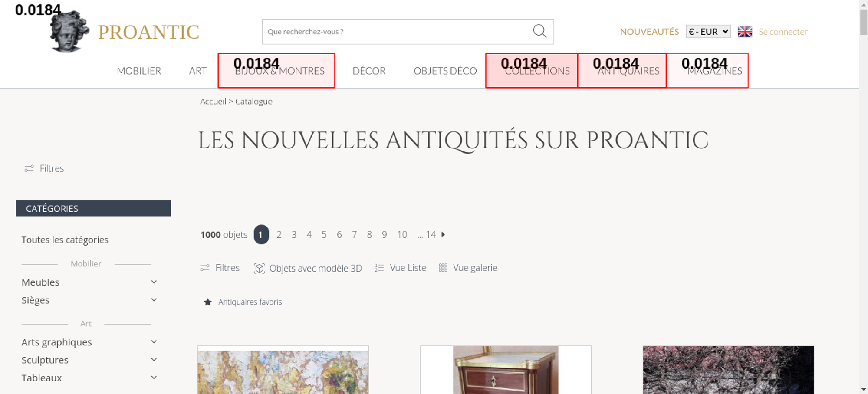Go to next page arrow after 14

click(443, 234)
